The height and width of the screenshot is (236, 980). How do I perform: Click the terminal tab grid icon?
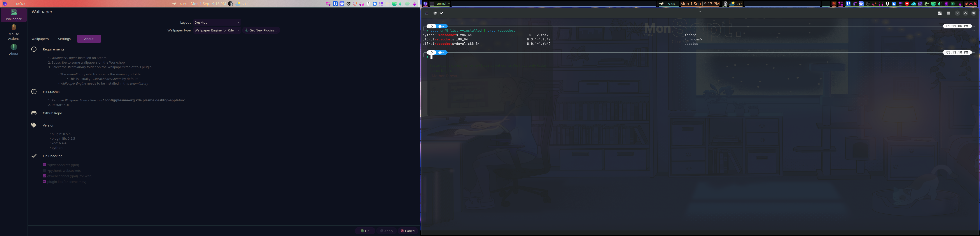[x=940, y=13]
